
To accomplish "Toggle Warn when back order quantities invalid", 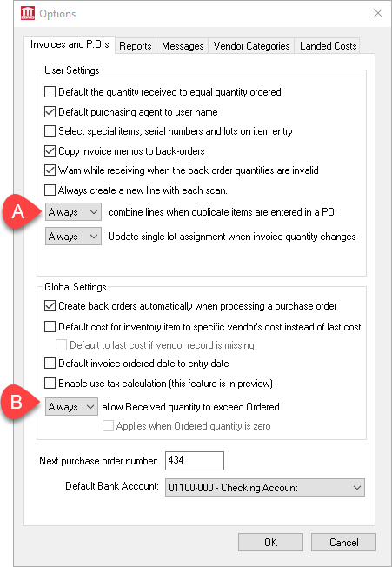I will point(50,170).
